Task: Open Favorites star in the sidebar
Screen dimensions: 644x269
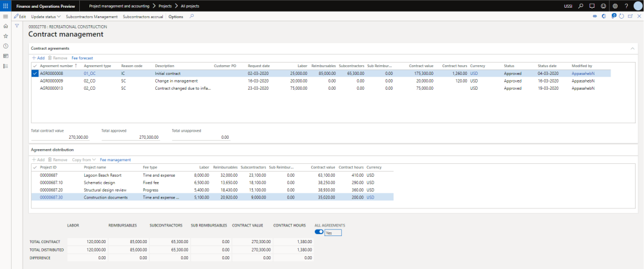Action: (6, 36)
